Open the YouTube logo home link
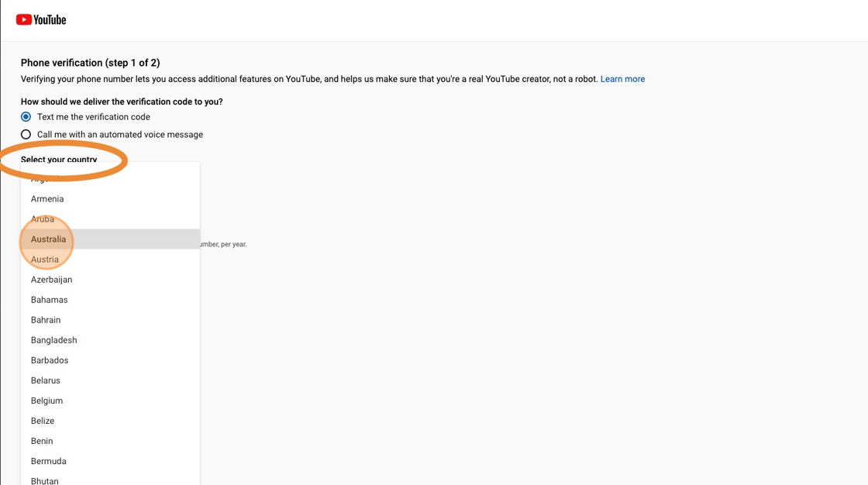 point(41,20)
